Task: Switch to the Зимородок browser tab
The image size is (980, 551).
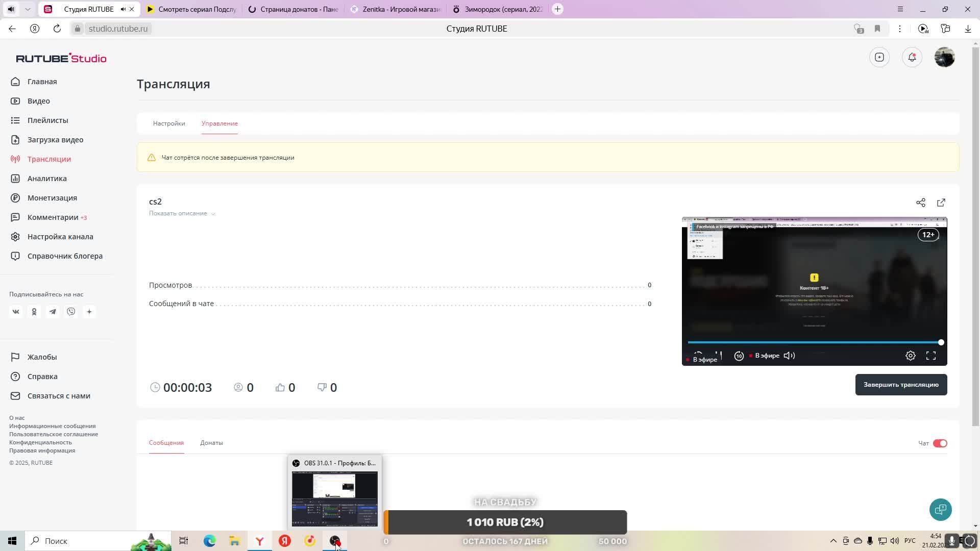Action: point(498,9)
